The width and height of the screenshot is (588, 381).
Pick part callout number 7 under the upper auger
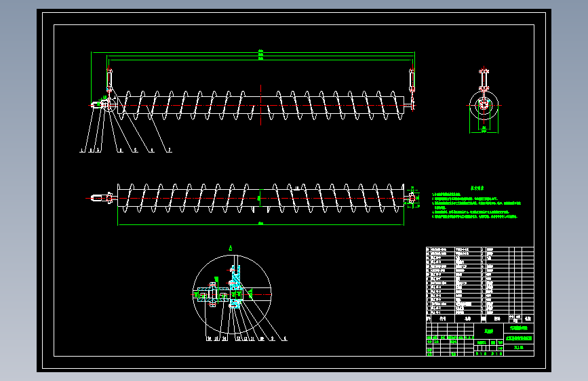pyautogui.click(x=170, y=150)
